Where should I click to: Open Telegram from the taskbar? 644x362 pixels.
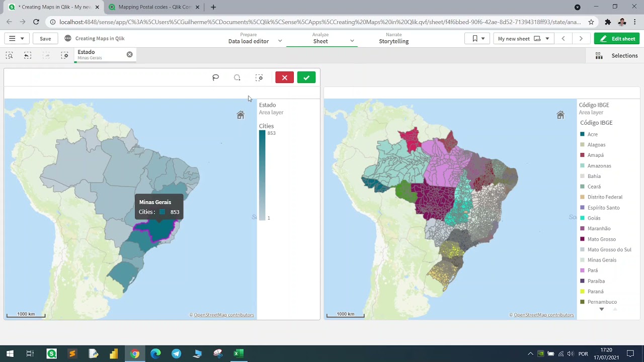tap(177, 353)
